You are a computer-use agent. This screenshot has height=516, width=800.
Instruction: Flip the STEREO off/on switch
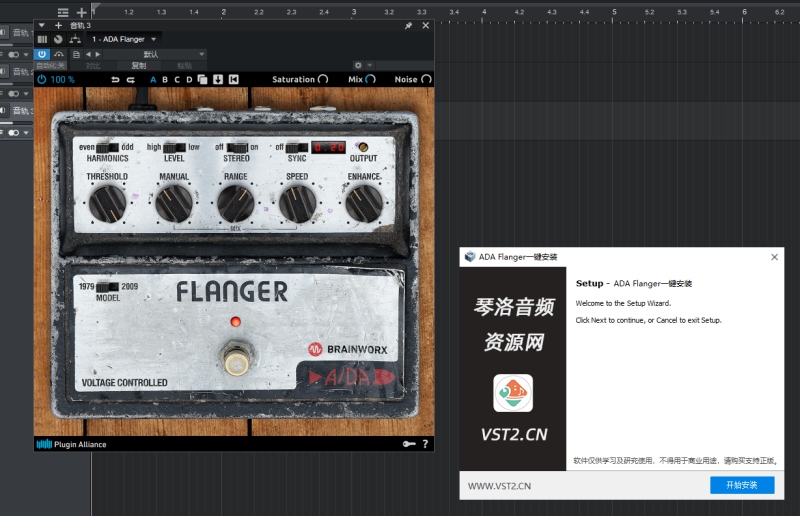pyautogui.click(x=237, y=148)
